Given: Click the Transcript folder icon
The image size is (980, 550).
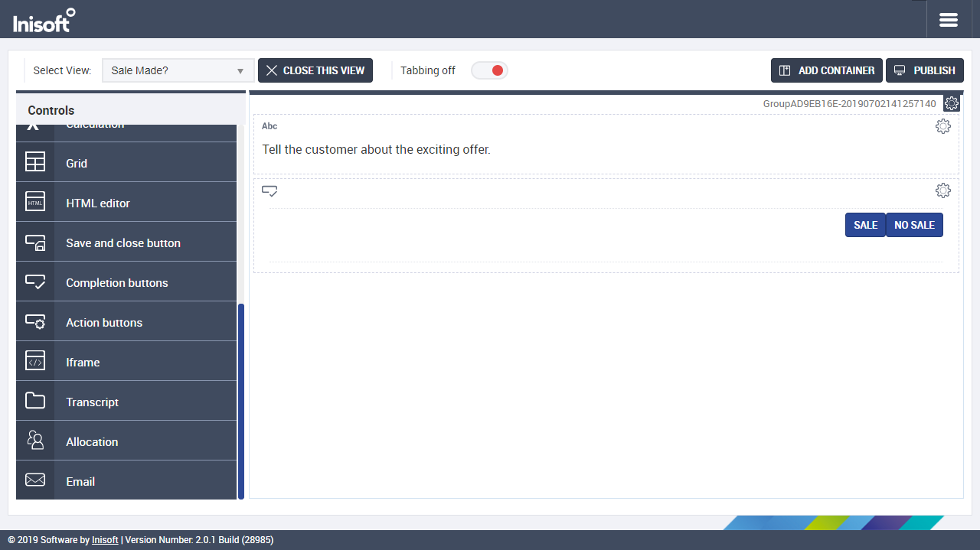Looking at the screenshot, I should pos(35,402).
